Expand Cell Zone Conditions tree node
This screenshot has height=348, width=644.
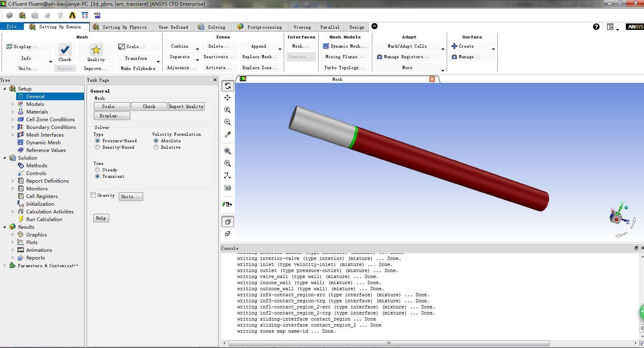click(13, 120)
